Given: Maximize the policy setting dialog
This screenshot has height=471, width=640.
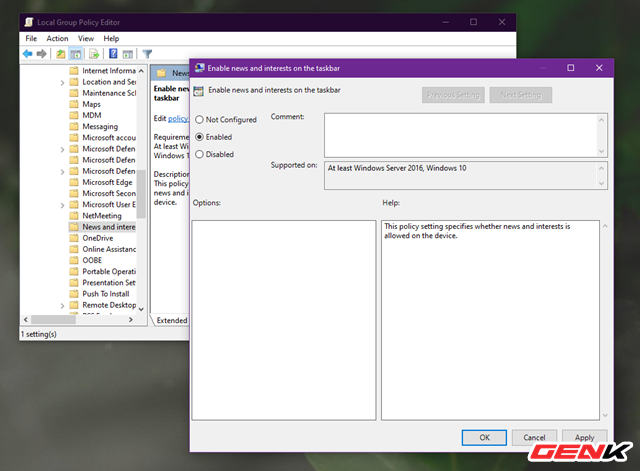Looking at the screenshot, I should click(571, 68).
